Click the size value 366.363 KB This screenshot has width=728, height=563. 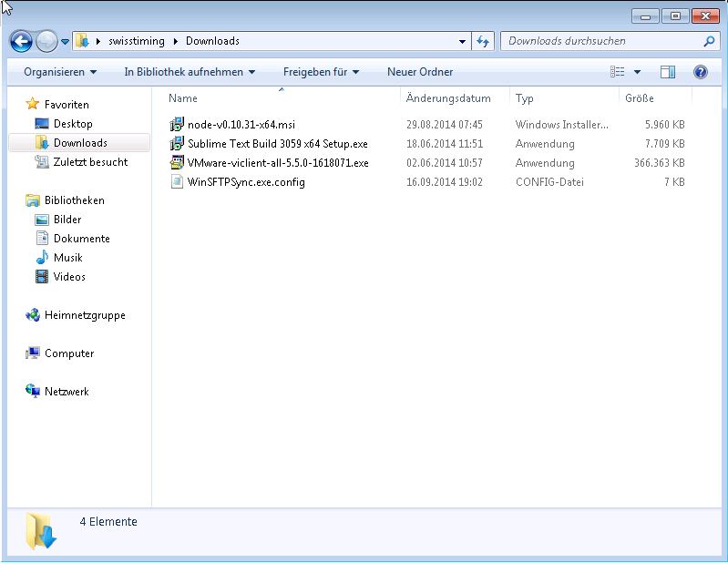coord(660,163)
